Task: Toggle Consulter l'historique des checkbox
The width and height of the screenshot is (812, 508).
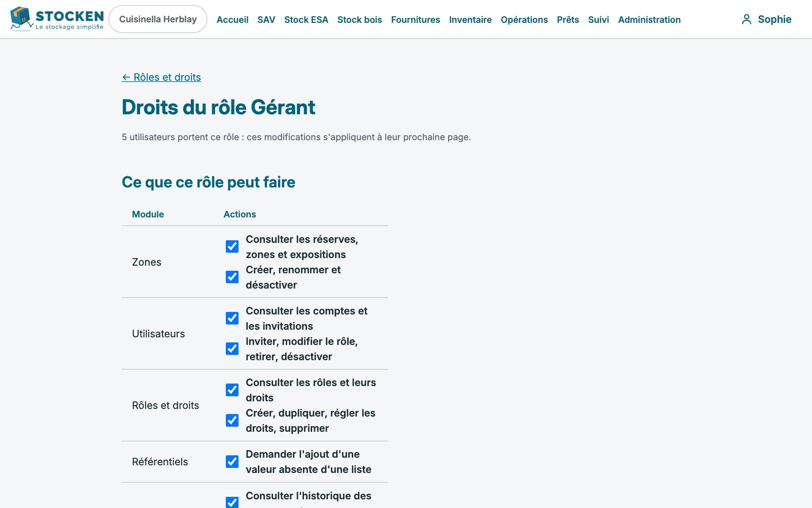Action: click(232, 502)
